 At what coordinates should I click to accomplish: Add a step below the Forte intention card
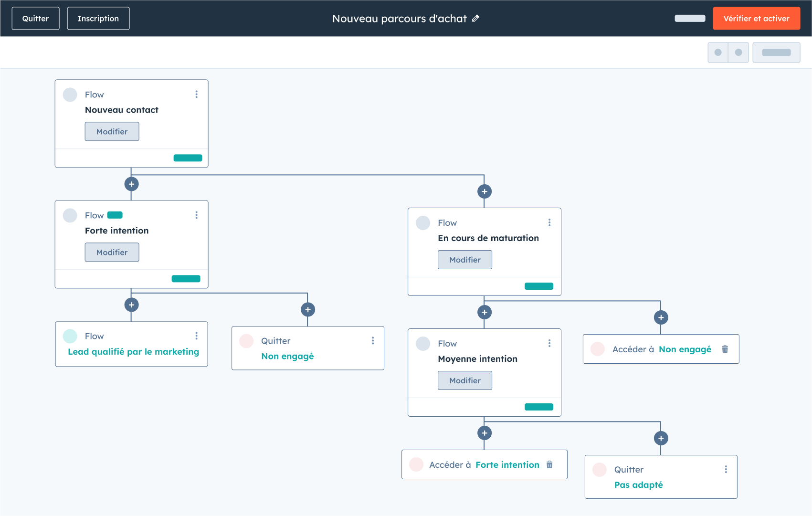131,305
